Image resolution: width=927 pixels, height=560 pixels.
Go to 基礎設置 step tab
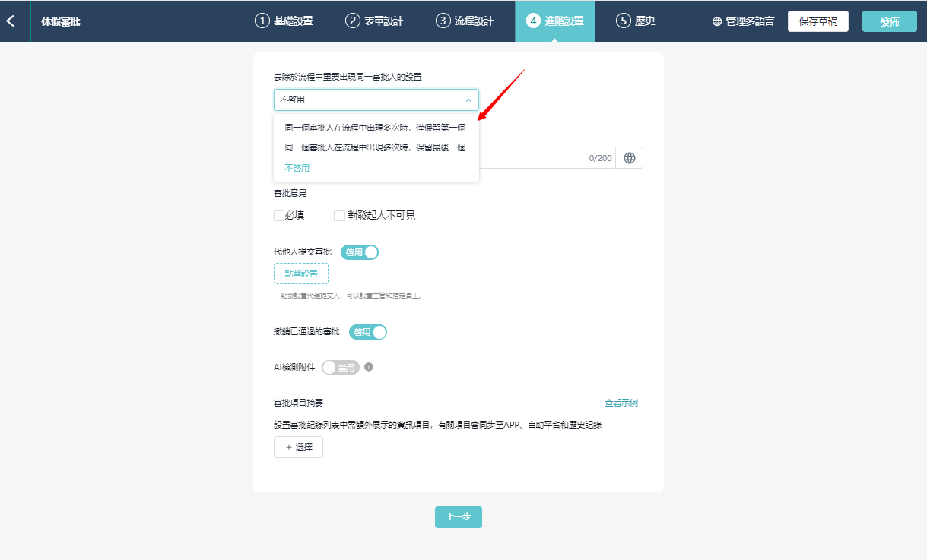[x=284, y=21]
